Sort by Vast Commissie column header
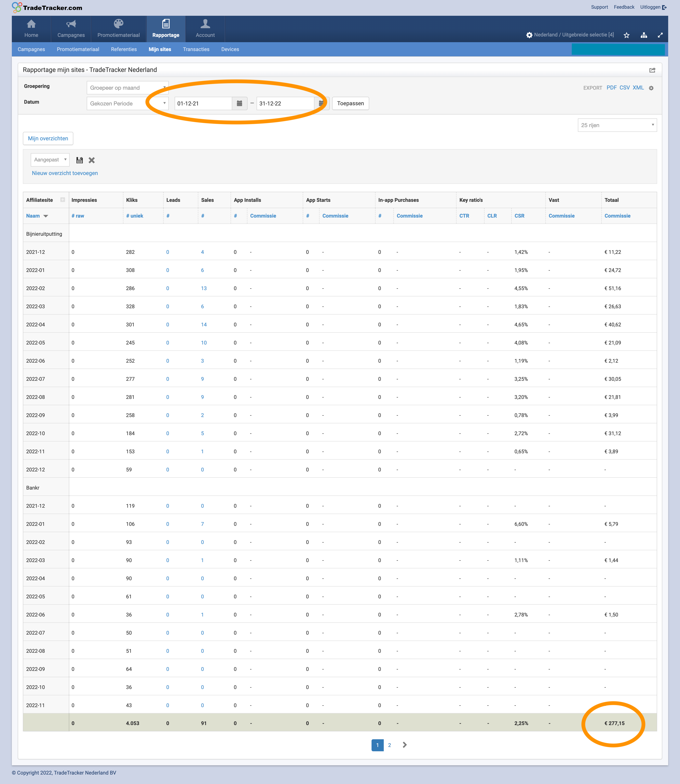This screenshot has height=784, width=680. coord(561,216)
